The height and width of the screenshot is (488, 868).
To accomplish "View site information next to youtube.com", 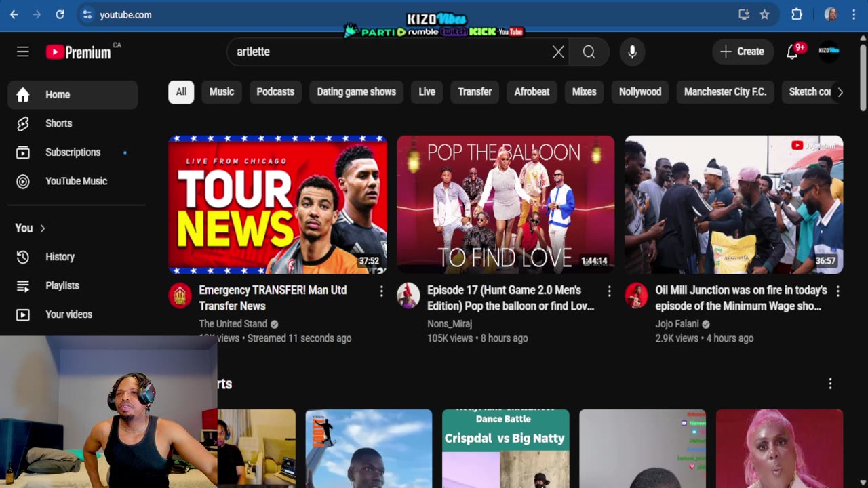I will [86, 14].
